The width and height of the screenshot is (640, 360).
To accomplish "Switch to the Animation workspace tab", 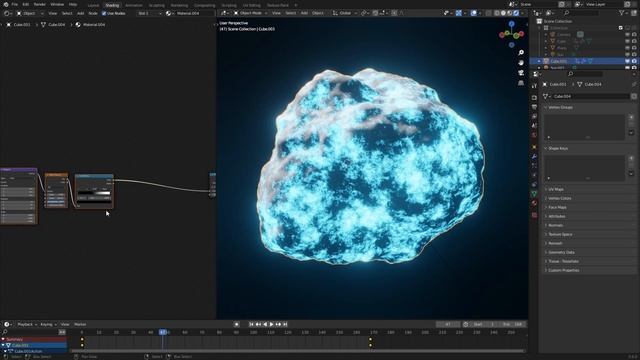I will (134, 5).
